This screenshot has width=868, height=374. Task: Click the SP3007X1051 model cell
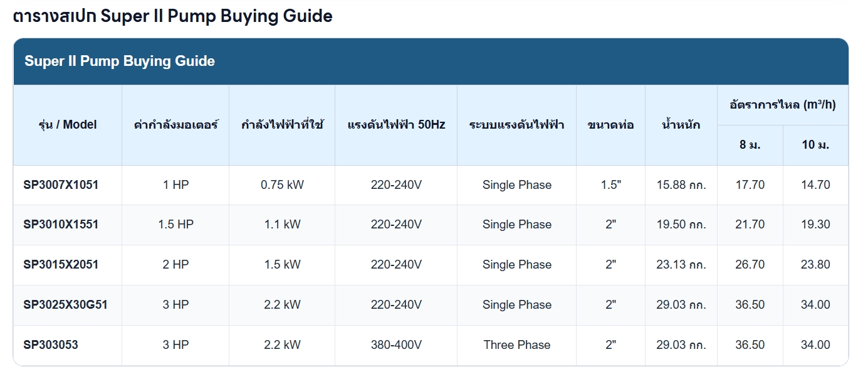[x=61, y=185]
